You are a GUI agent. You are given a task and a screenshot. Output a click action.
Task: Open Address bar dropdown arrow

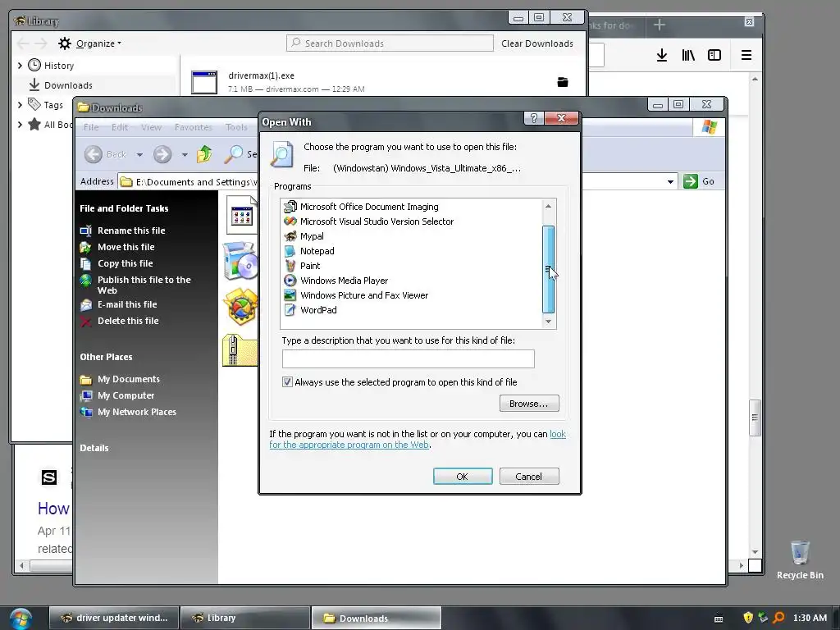(670, 181)
